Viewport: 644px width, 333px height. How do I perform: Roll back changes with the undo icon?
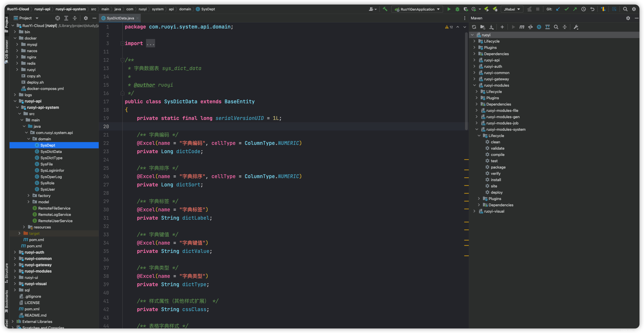tap(592, 9)
